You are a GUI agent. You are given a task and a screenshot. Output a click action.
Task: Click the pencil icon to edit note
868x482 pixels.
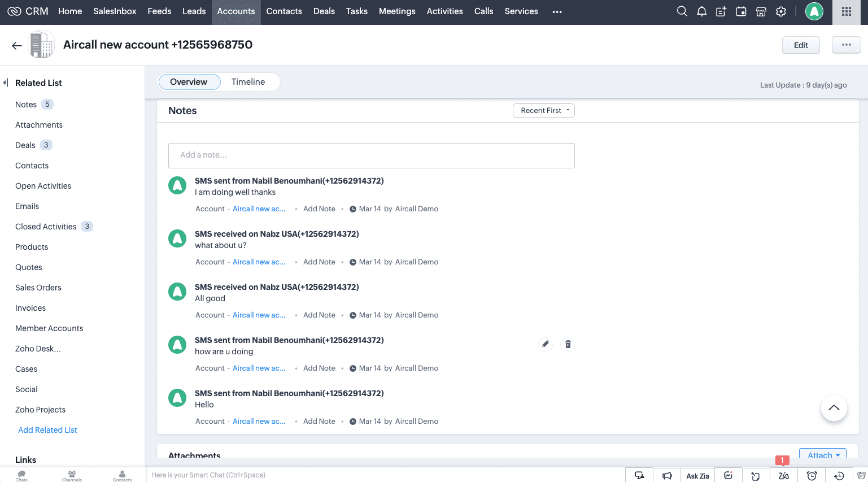(x=546, y=344)
